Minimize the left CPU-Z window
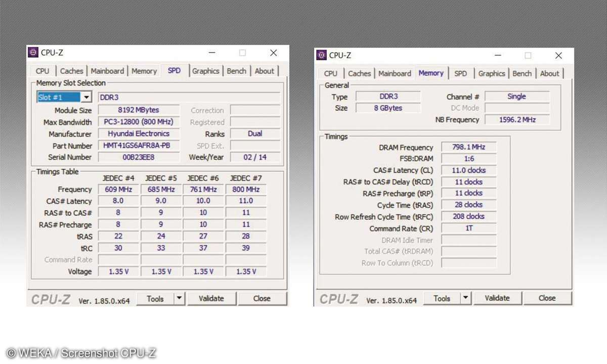The width and height of the screenshot is (607, 364). tap(211, 53)
